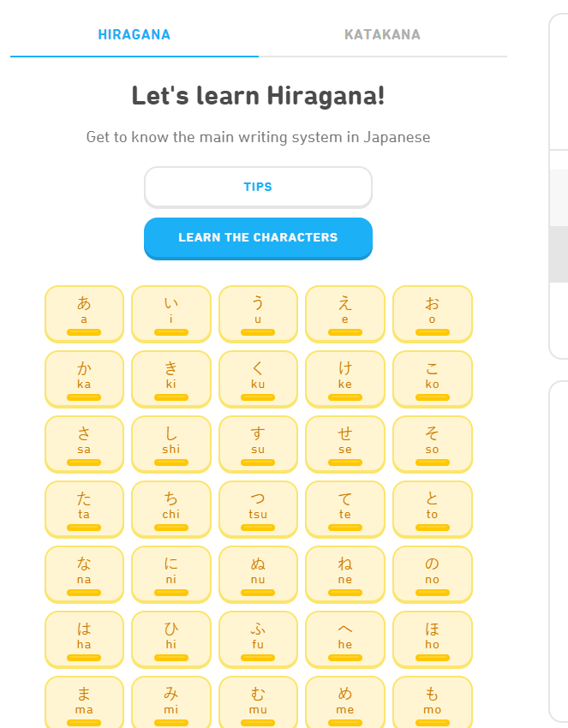The image size is (568, 728).
Task: Click the け 'ke' character card
Action: [345, 379]
